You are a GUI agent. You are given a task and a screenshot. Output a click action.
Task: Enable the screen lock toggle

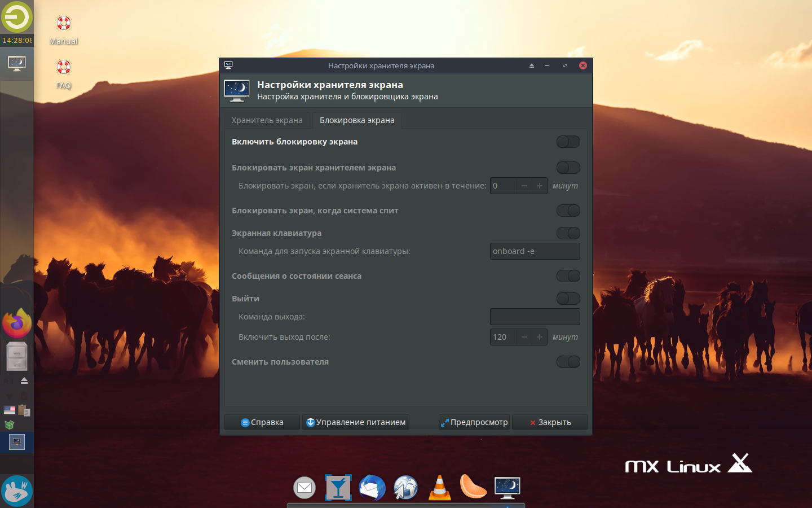click(568, 142)
